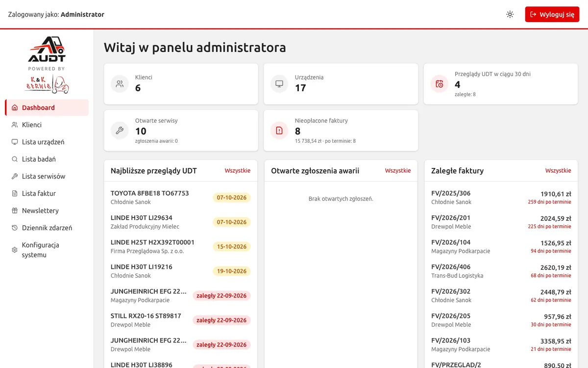
Task: Click the users icon on Klienci card
Action: coord(120,84)
